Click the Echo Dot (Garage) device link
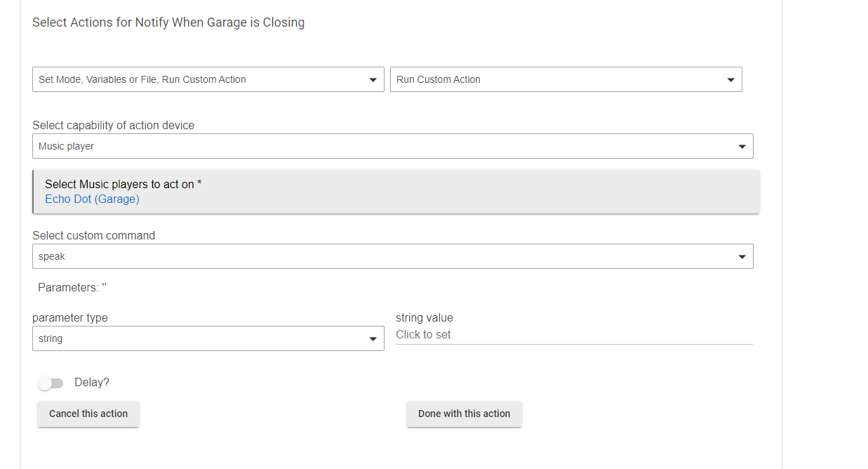Viewport: 868px width, 469px height. (x=92, y=199)
